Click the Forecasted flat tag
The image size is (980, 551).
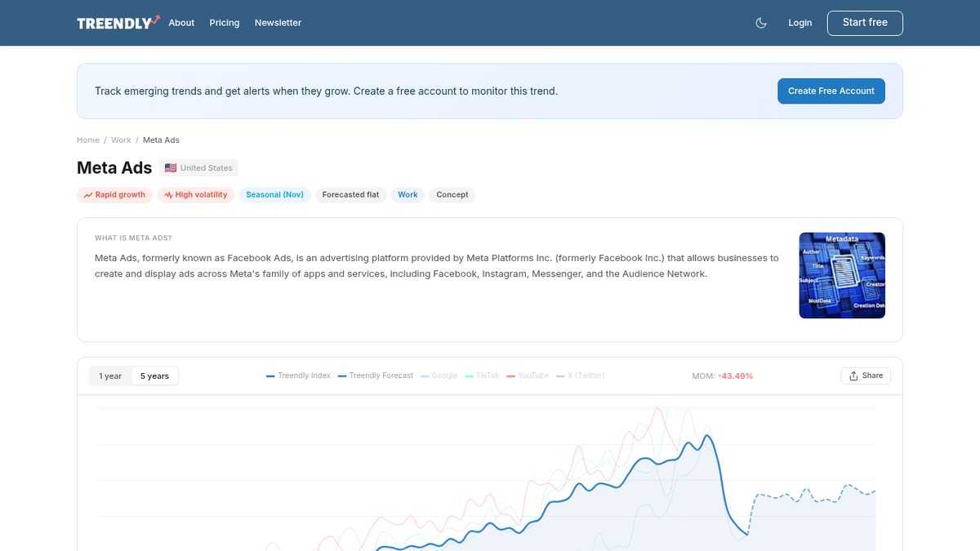point(350,195)
